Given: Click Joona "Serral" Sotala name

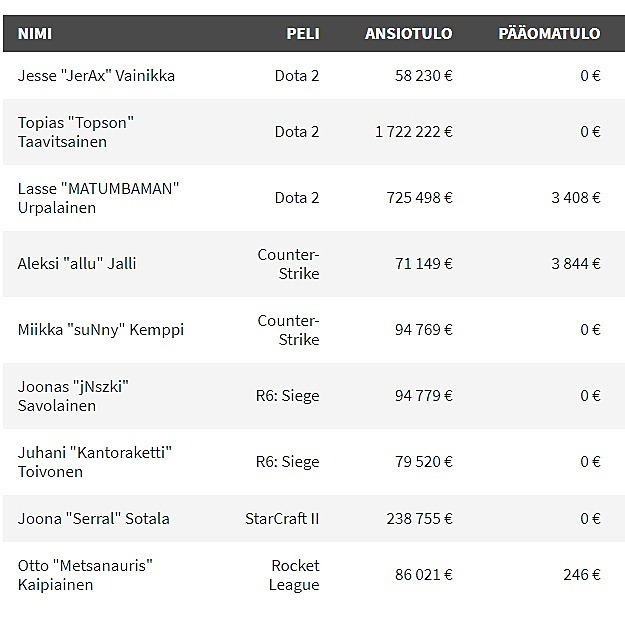Looking at the screenshot, I should pyautogui.click(x=93, y=518).
